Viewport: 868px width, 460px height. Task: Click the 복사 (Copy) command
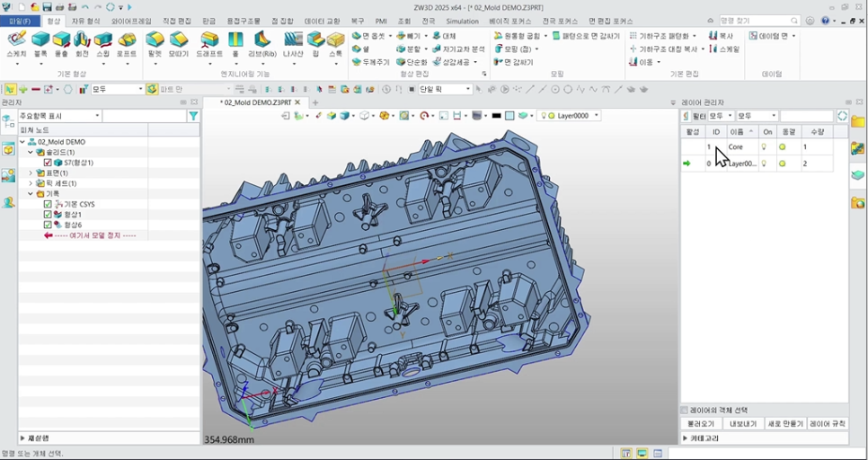pyautogui.click(x=721, y=35)
